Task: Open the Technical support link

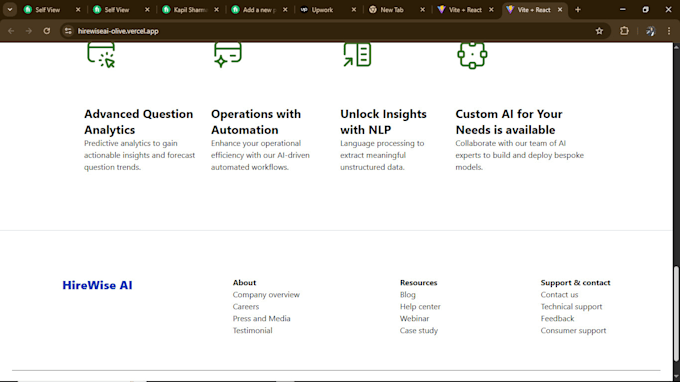Action: (571, 307)
